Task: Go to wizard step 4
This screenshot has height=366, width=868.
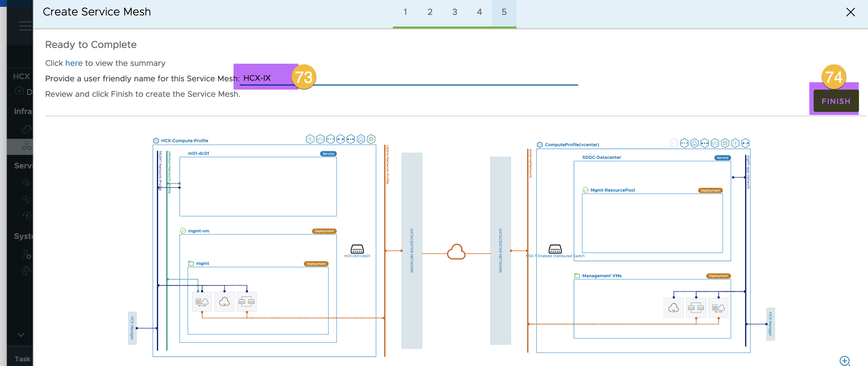Action: tap(479, 12)
